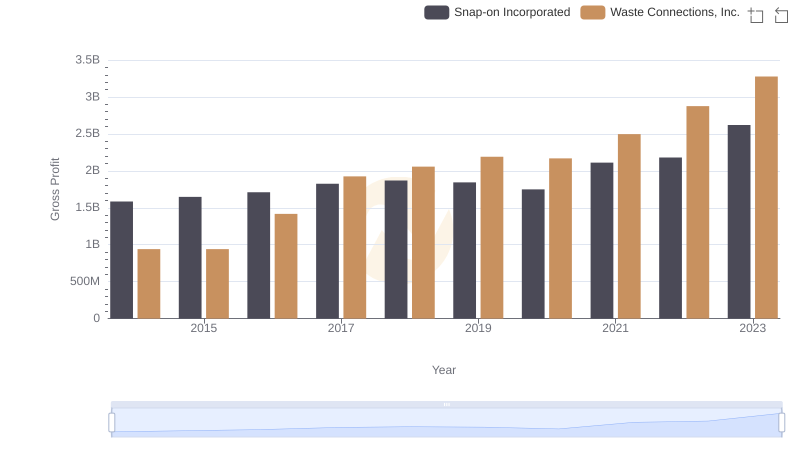This screenshot has height=461, width=800.
Task: Click the 2020 Waste Connections bar
Action: [x=560, y=238]
